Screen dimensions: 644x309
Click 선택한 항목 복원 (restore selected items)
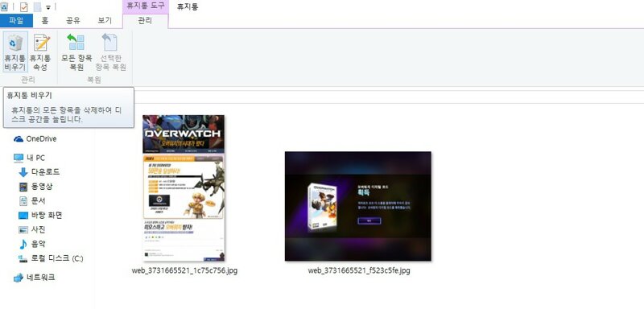pyautogui.click(x=110, y=52)
